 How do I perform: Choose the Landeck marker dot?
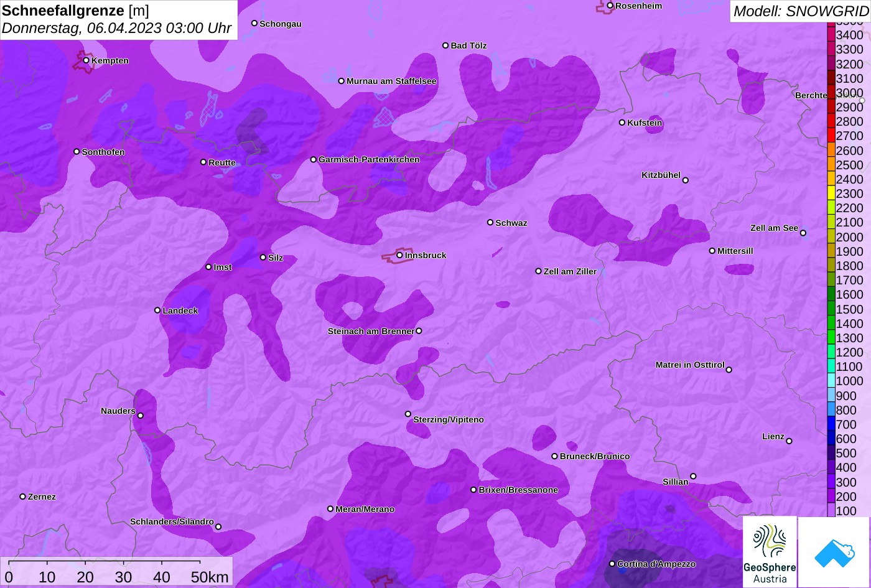pyautogui.click(x=157, y=310)
